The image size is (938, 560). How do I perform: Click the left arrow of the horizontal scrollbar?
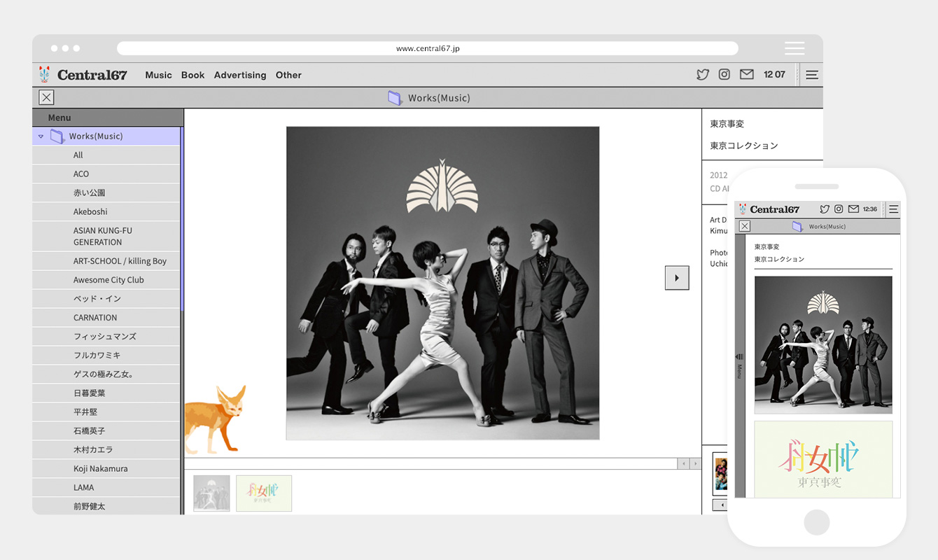click(683, 463)
